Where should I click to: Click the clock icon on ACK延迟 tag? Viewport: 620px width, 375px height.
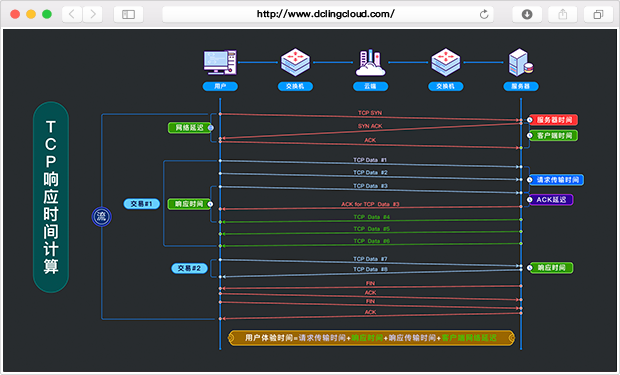[530, 200]
